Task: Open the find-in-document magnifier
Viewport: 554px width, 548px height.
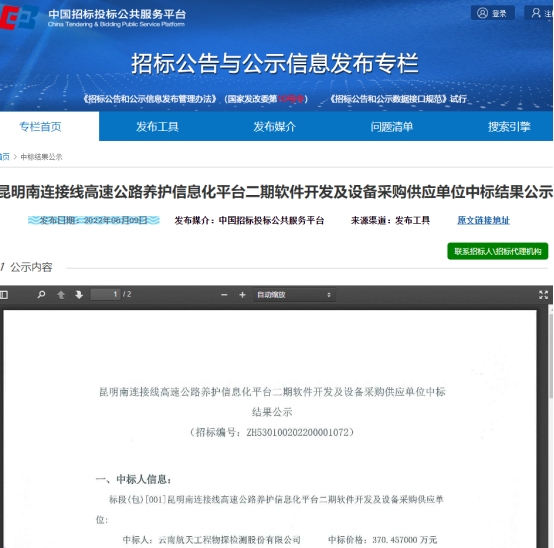Action: [x=41, y=294]
